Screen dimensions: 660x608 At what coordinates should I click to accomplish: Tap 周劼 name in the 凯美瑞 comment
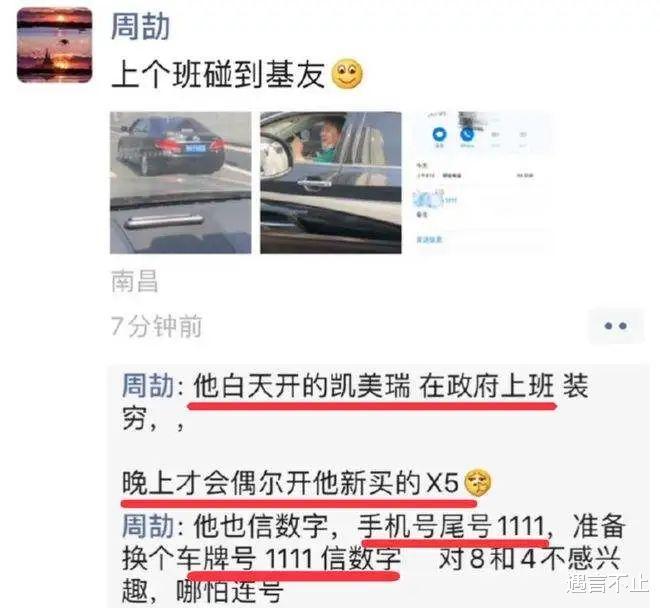(147, 386)
